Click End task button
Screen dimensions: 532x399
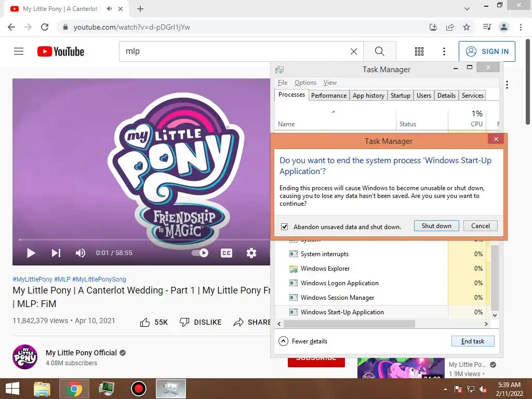473,341
